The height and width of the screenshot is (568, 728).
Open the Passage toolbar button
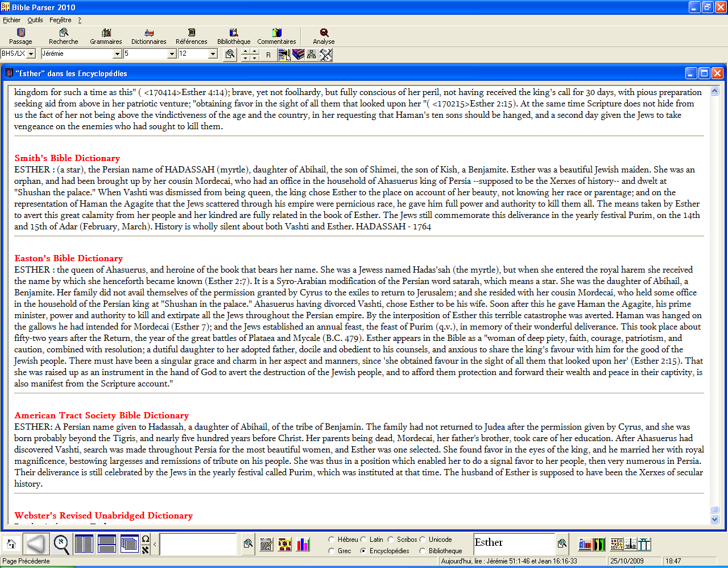point(20,36)
